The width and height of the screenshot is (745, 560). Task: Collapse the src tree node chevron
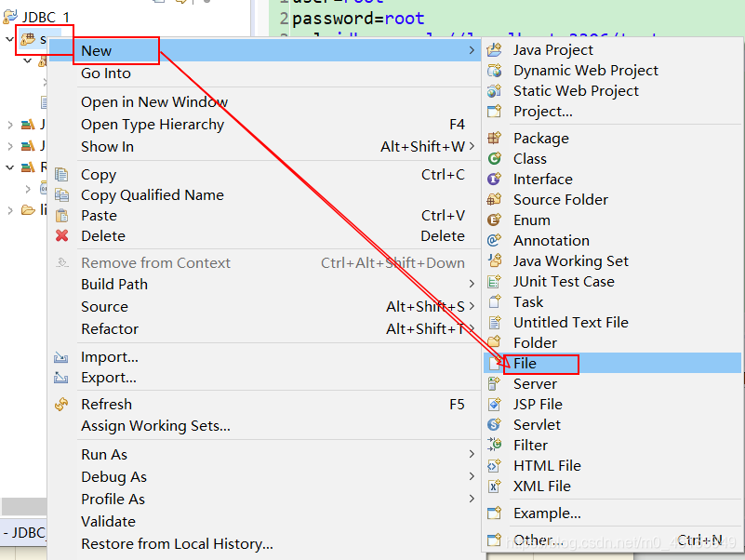point(9,39)
